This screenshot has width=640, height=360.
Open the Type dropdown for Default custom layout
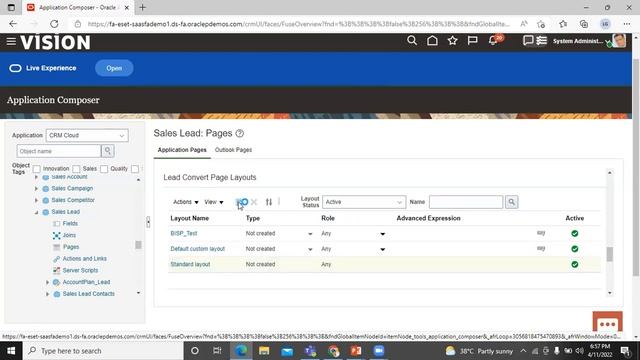(x=310, y=249)
